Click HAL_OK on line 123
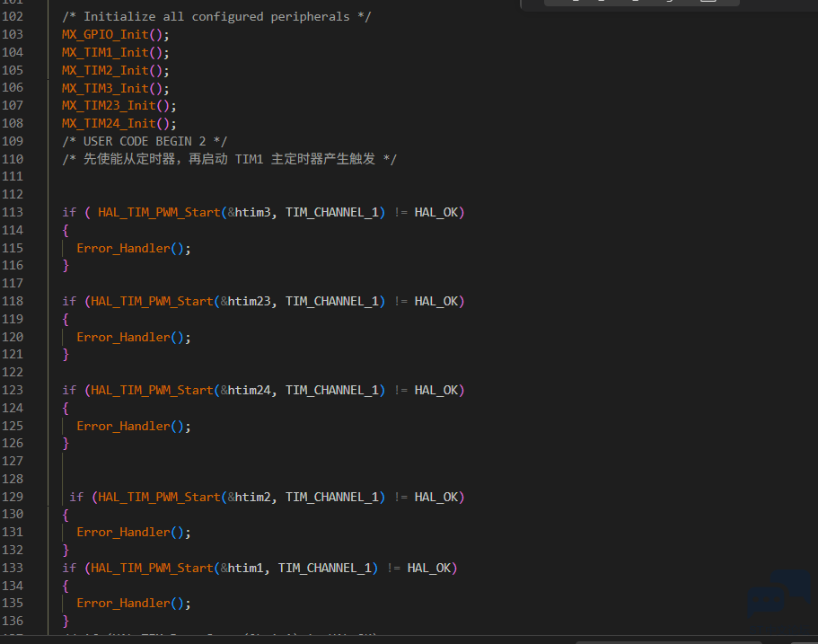 tap(436, 391)
